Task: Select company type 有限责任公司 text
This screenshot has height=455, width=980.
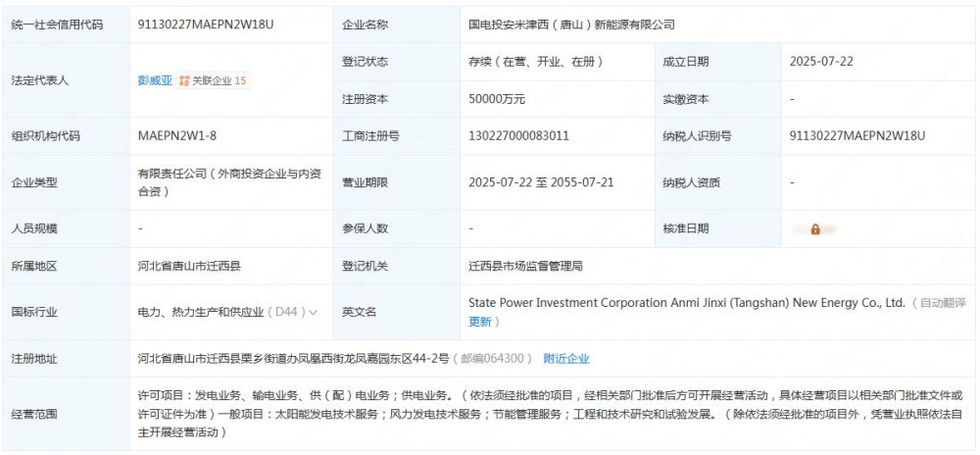Action: pyautogui.click(x=230, y=182)
